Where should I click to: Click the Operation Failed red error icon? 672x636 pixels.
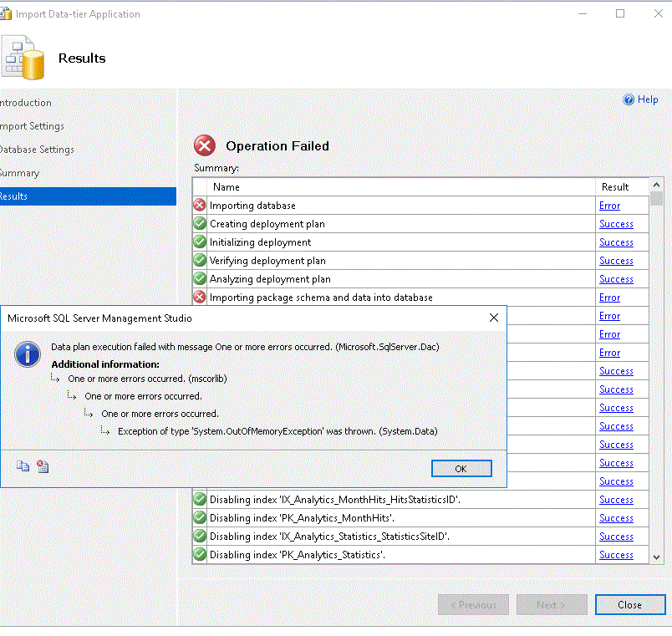point(205,145)
